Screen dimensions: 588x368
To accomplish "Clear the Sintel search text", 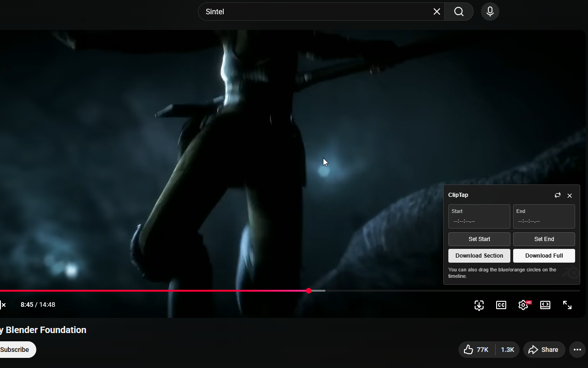I will point(437,11).
